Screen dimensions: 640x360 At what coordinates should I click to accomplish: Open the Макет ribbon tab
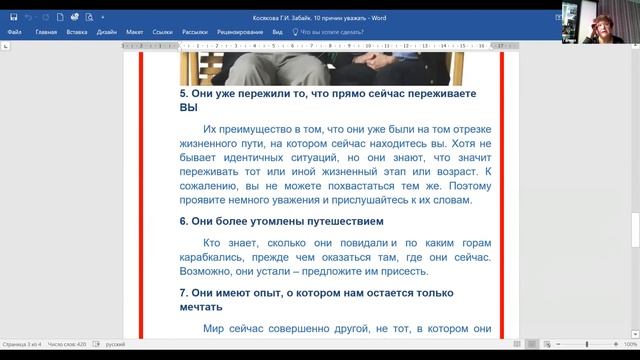pos(134,32)
